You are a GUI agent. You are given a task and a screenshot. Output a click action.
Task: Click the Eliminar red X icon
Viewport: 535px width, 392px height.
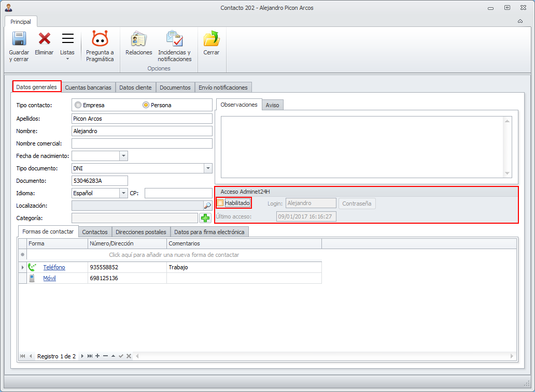[45, 38]
